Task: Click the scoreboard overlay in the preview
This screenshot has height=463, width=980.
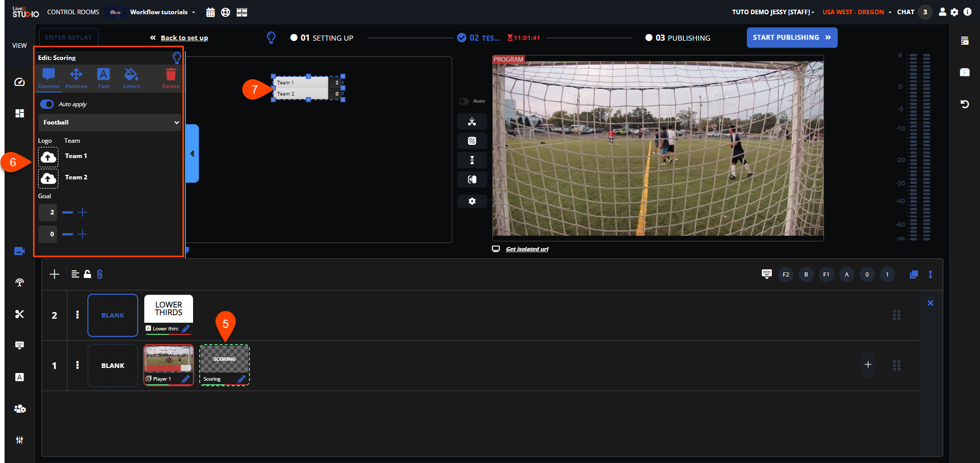Action: [x=308, y=88]
